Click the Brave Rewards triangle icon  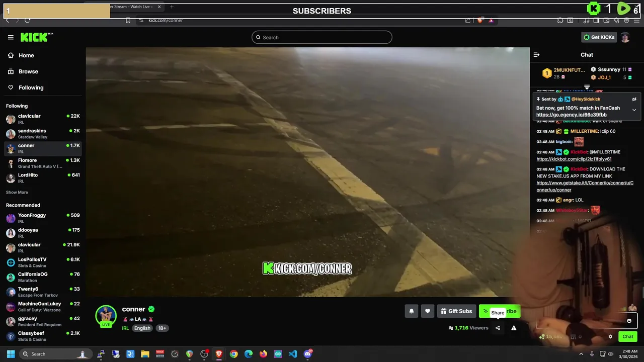pyautogui.click(x=491, y=20)
